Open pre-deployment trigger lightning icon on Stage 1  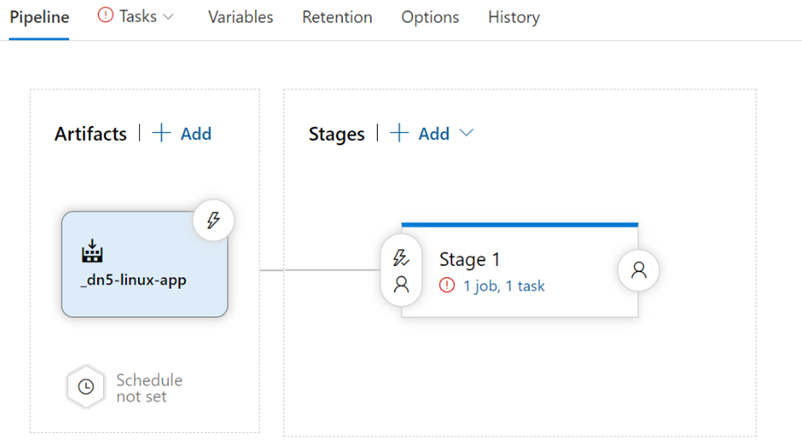[401, 257]
